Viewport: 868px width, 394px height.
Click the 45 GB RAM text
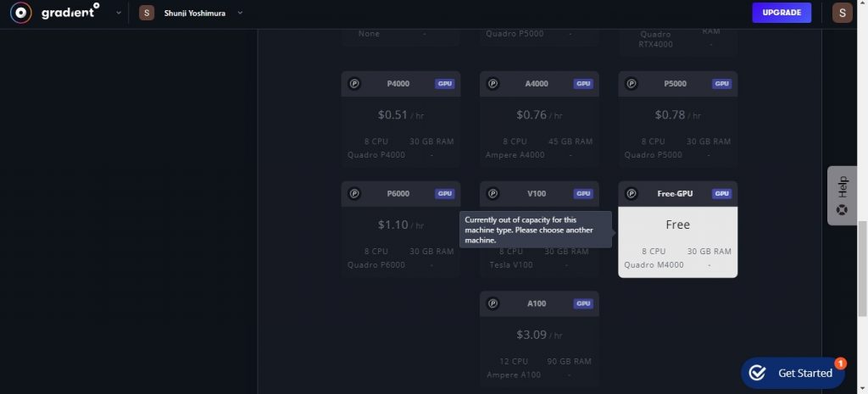(570, 142)
